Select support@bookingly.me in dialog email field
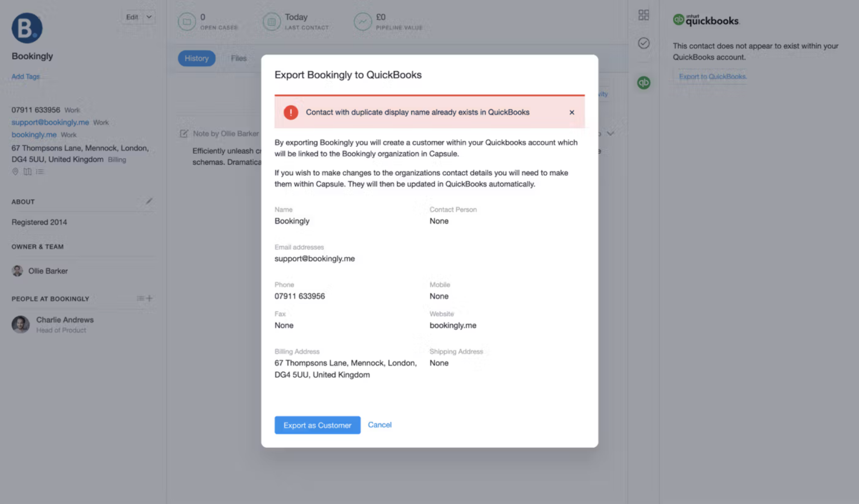The width and height of the screenshot is (859, 504). (315, 258)
